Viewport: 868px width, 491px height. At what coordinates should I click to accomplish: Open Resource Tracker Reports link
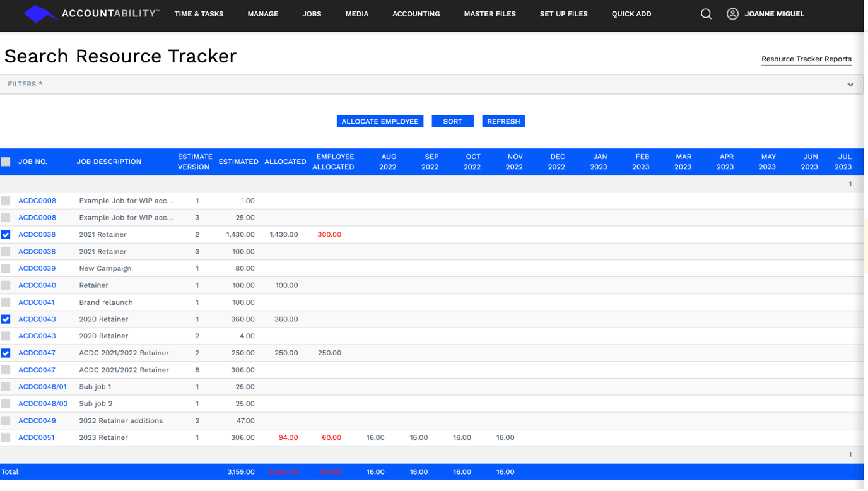click(x=806, y=58)
